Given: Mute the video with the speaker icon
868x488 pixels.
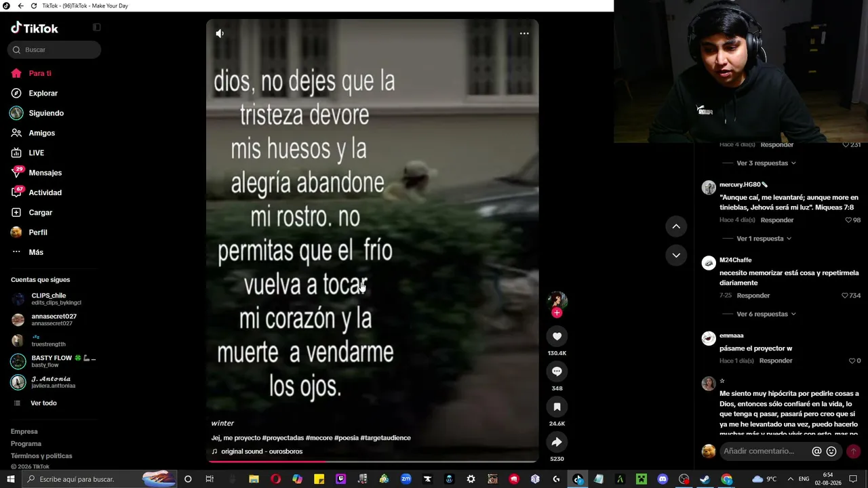Looking at the screenshot, I should point(220,33).
